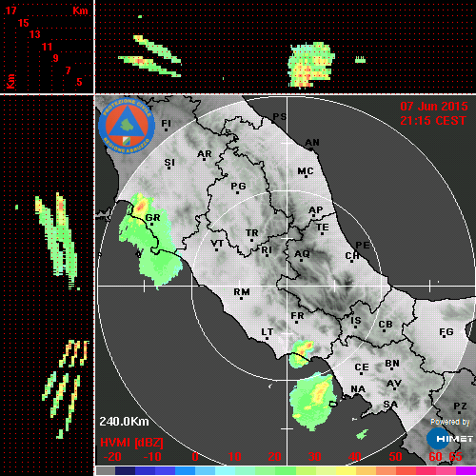Click the 21:15 CEST timestamp
This screenshot has width=476, height=476.
pyautogui.click(x=433, y=121)
